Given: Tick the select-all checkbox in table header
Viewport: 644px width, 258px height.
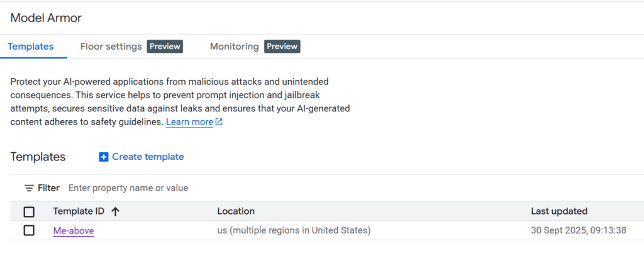Looking at the screenshot, I should pyautogui.click(x=29, y=211).
